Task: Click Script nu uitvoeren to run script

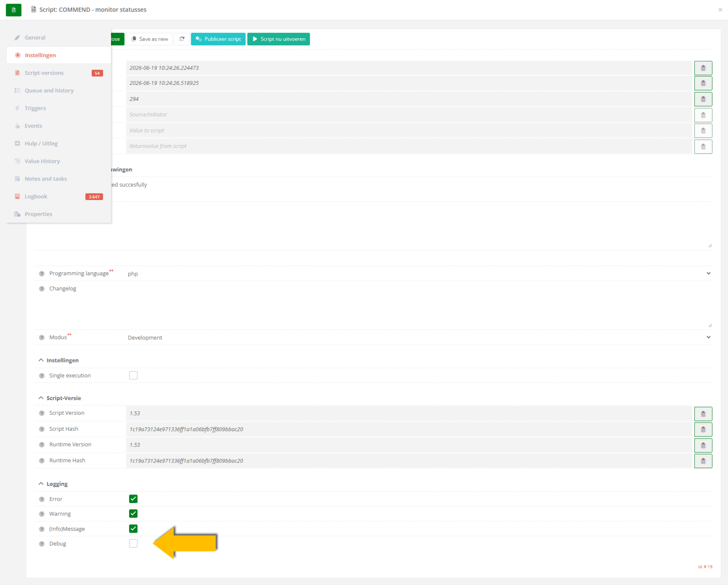Action: [279, 39]
